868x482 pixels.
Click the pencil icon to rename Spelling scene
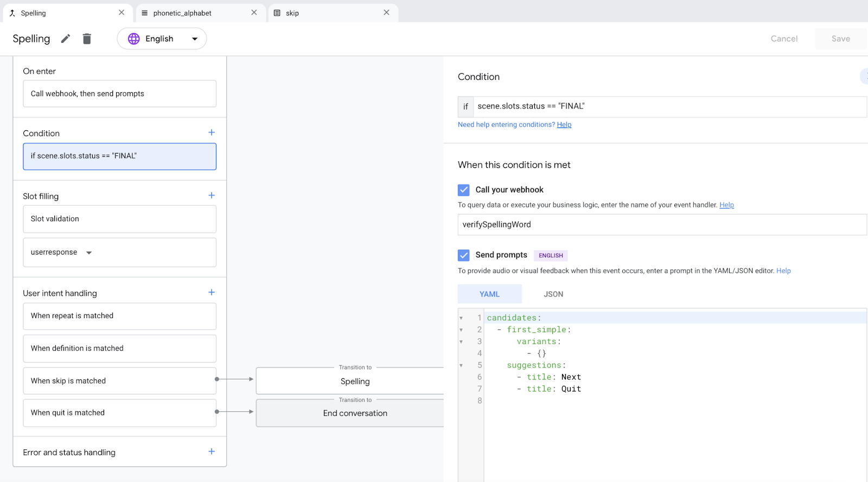pyautogui.click(x=66, y=39)
